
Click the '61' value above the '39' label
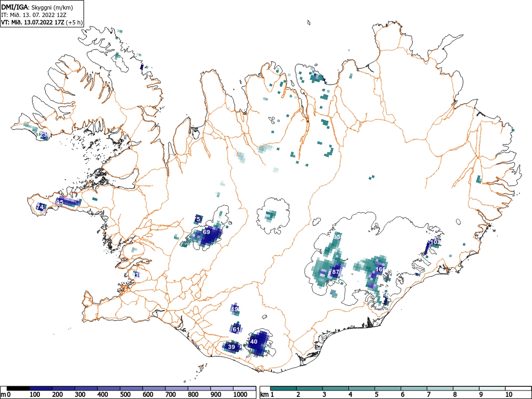(236, 329)
